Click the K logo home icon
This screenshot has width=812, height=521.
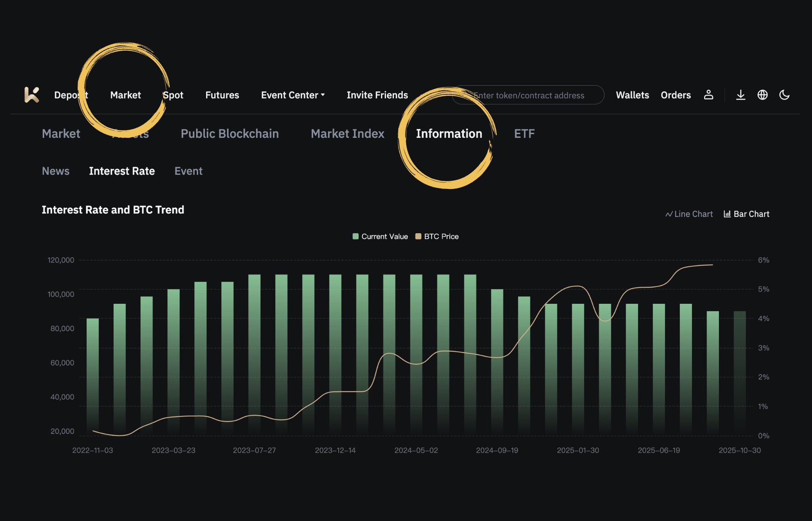(x=31, y=95)
